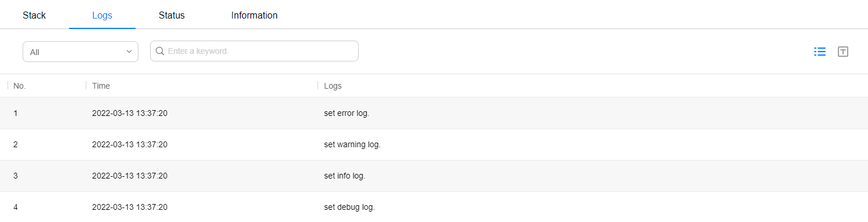This screenshot has height=222, width=868.
Task: Select the Logs tab
Action: point(102,15)
